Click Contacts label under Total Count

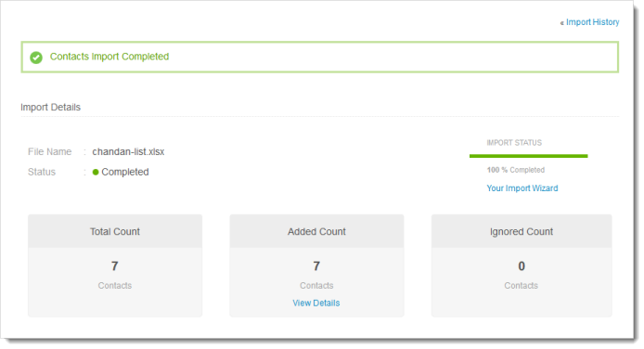114,286
